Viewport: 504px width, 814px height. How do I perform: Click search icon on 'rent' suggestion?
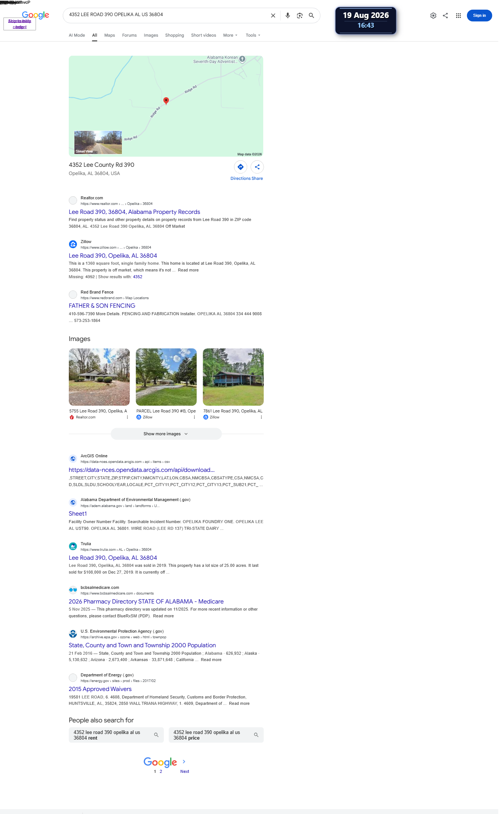[x=156, y=735]
